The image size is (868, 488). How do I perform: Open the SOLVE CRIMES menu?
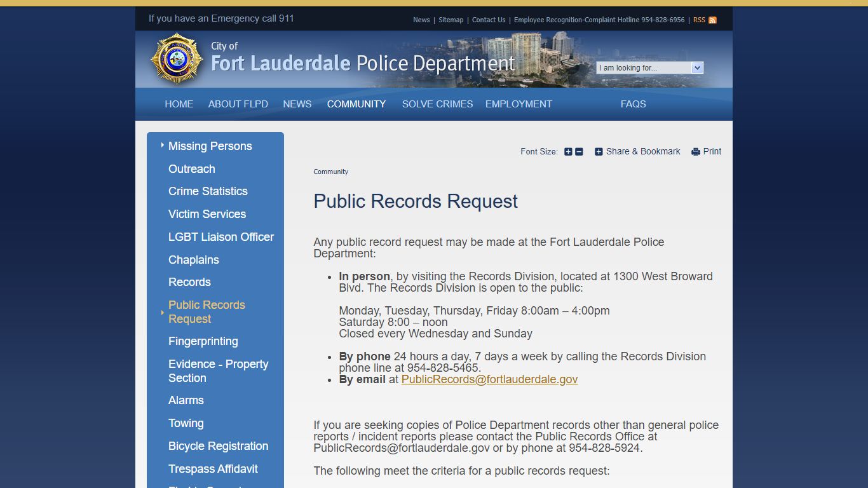point(438,104)
